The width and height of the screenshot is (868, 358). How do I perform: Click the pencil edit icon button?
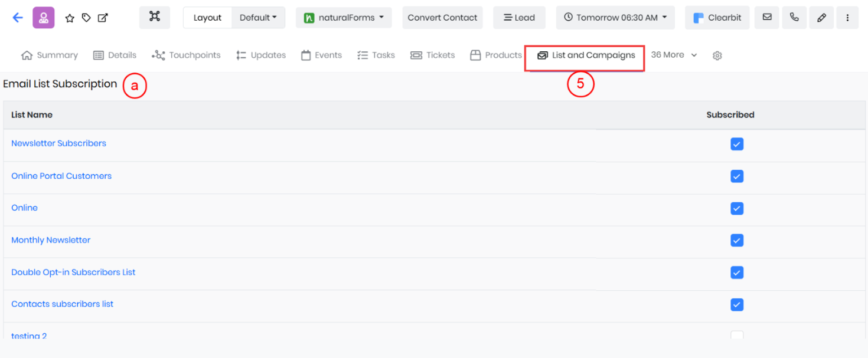point(821,18)
